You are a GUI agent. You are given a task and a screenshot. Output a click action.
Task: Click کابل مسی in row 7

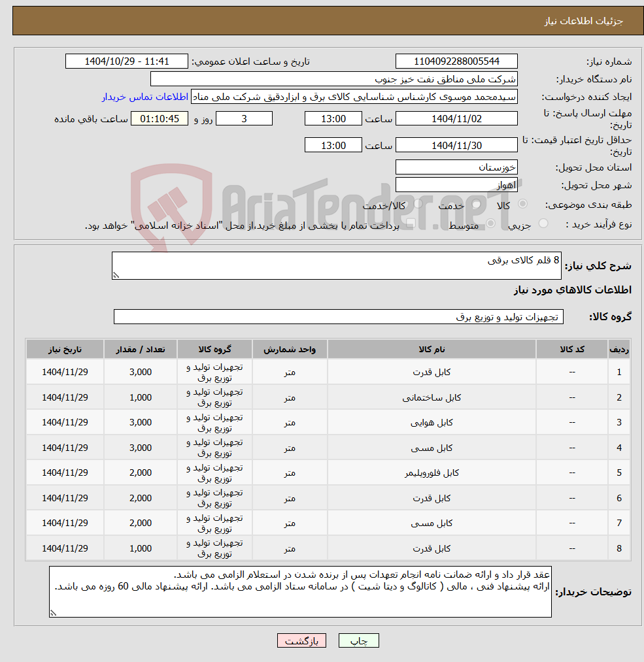(x=432, y=523)
